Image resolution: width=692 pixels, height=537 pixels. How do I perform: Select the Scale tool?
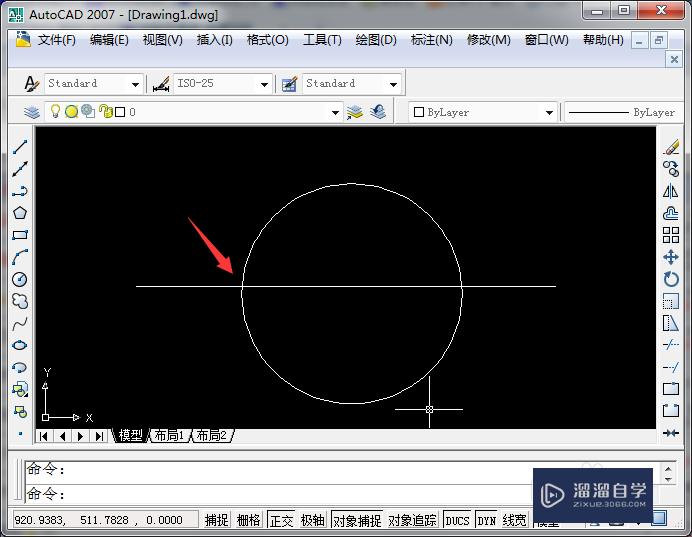[x=671, y=301]
